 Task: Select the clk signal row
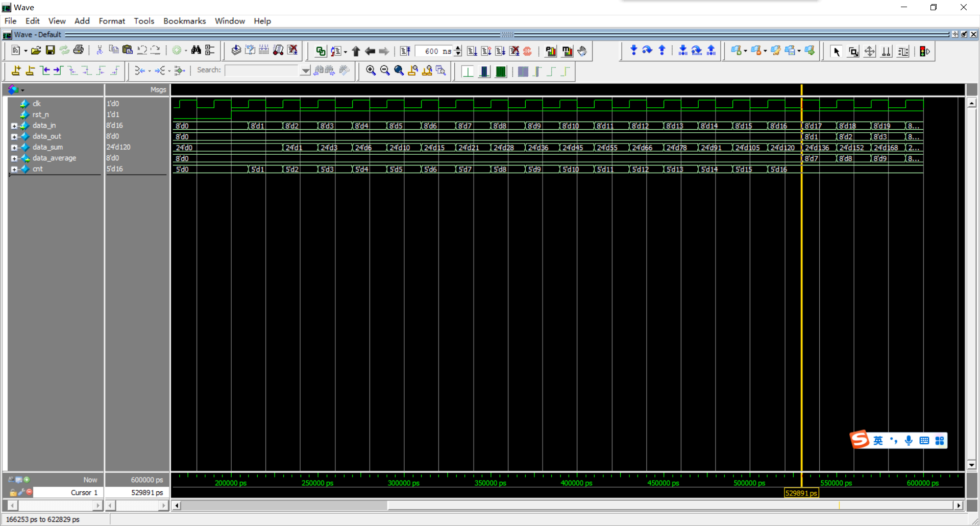(x=36, y=104)
